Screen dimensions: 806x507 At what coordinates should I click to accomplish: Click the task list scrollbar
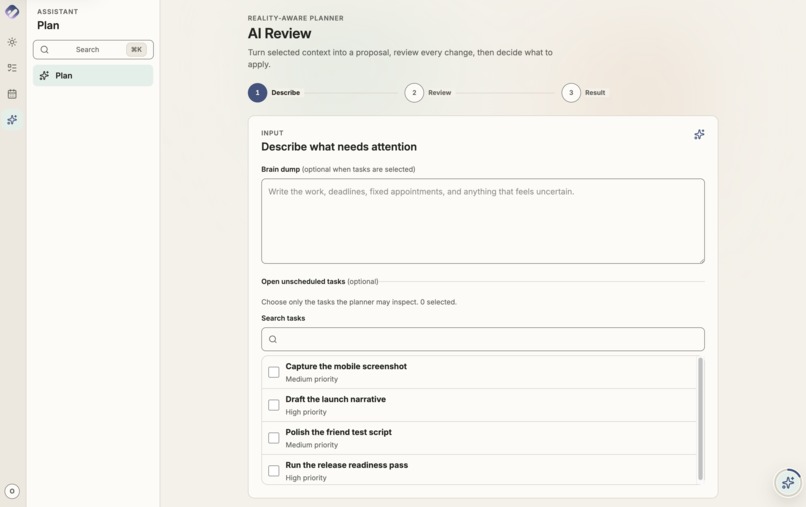700,419
